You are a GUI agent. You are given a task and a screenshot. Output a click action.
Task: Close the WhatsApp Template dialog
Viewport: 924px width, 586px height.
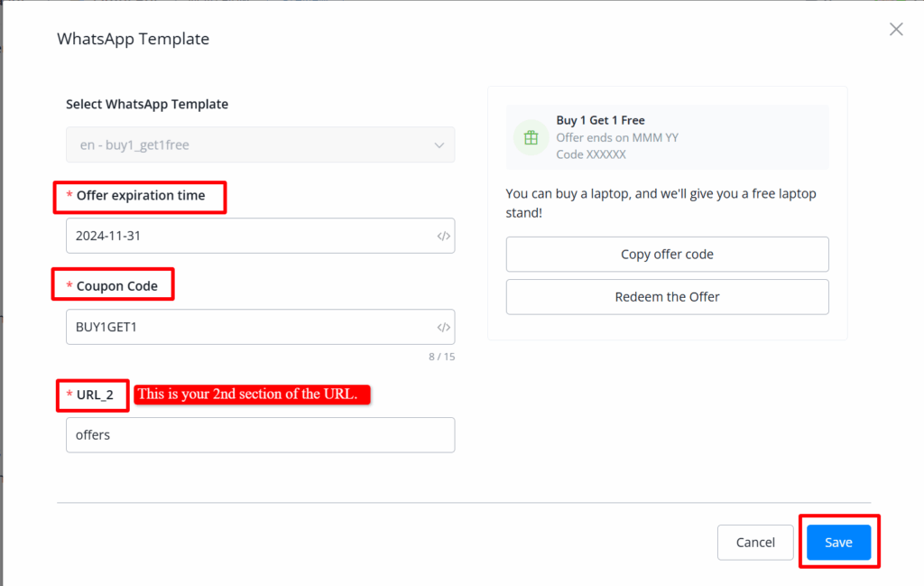click(895, 30)
